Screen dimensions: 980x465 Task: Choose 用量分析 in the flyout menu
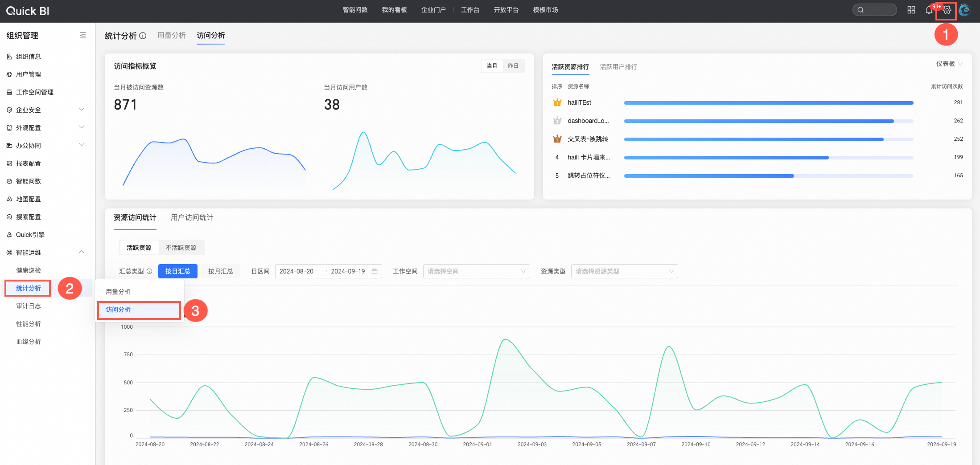coord(139,292)
